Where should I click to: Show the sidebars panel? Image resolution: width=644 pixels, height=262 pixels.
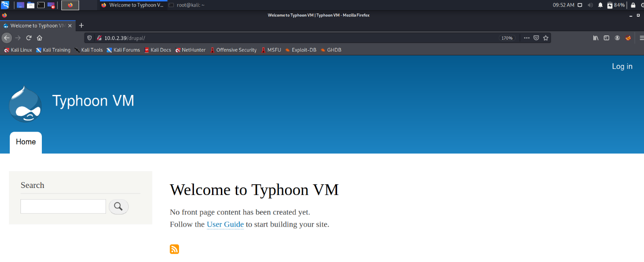click(606, 38)
